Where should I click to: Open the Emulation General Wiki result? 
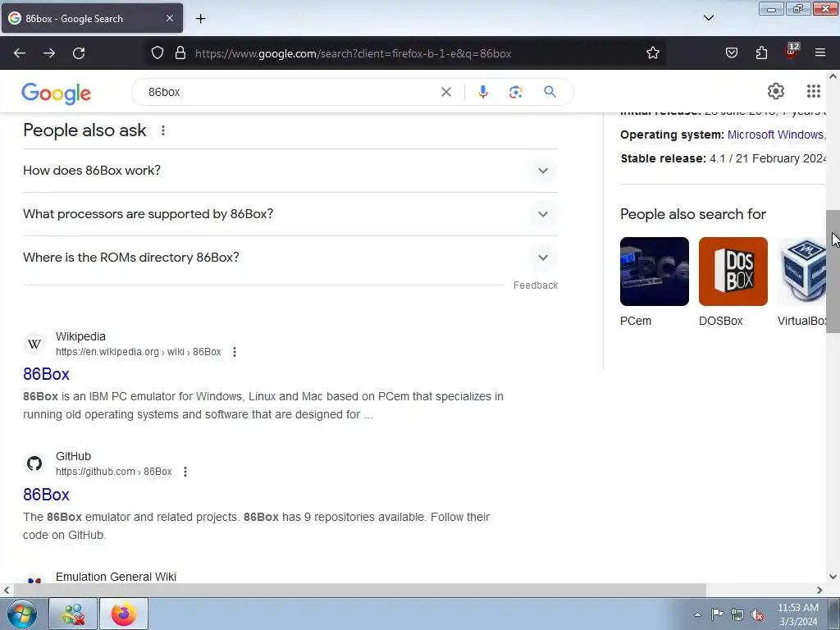point(116,577)
